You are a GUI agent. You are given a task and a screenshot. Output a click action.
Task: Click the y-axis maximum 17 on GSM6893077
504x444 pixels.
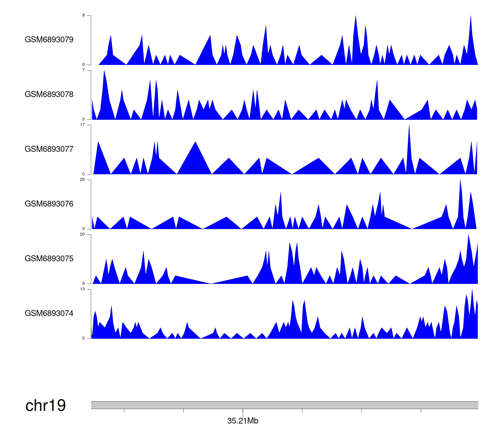coord(82,125)
